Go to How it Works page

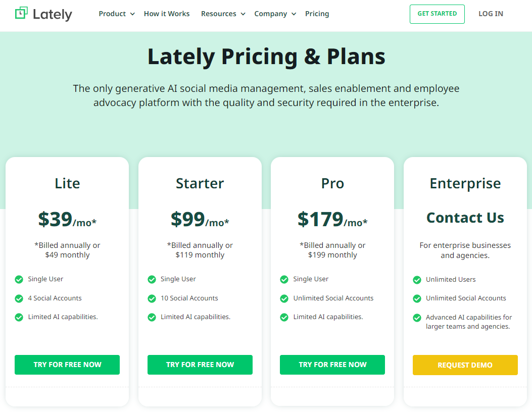point(167,14)
